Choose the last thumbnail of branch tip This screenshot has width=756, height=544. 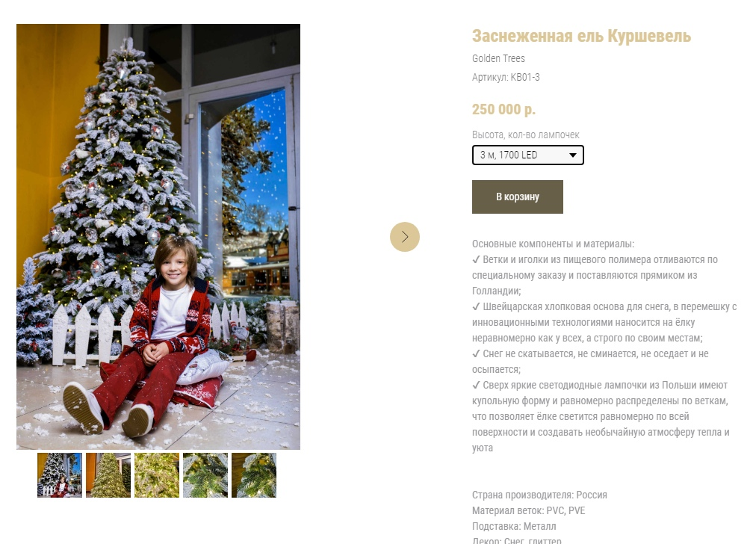click(253, 475)
